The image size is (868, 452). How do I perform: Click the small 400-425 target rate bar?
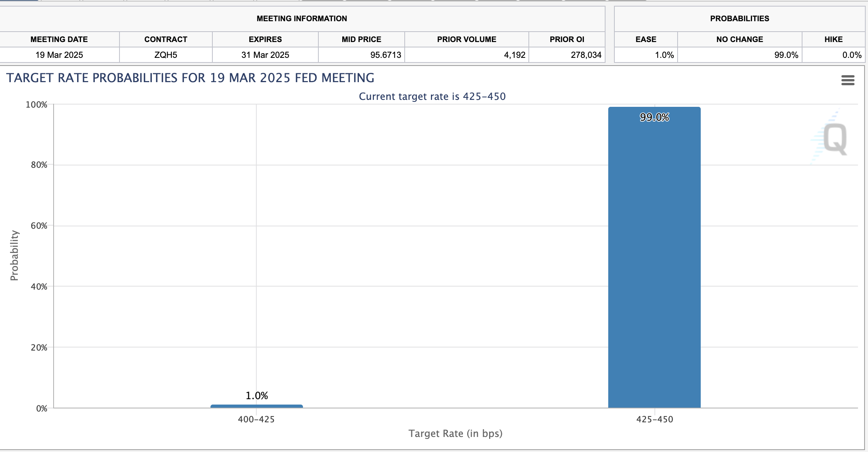point(256,406)
